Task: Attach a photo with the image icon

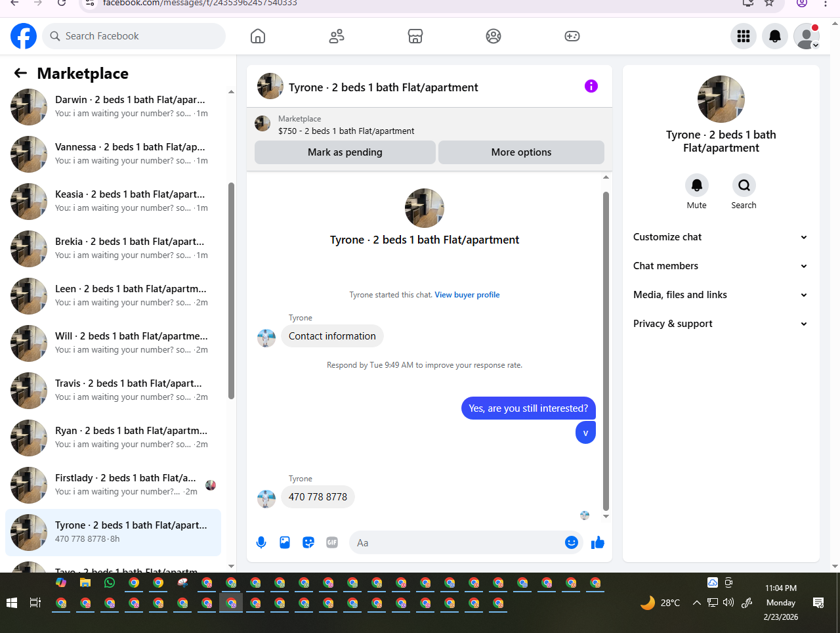Action: point(285,542)
